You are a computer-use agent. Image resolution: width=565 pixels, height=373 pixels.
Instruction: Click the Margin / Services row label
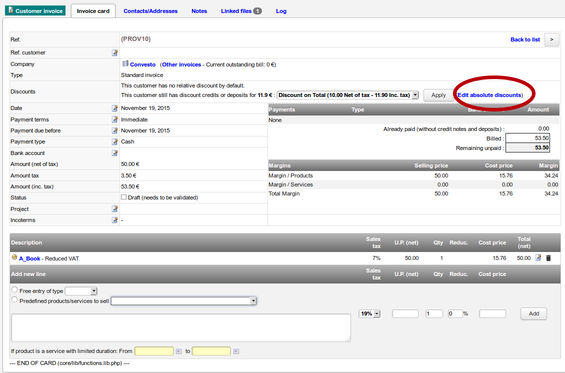click(x=290, y=185)
